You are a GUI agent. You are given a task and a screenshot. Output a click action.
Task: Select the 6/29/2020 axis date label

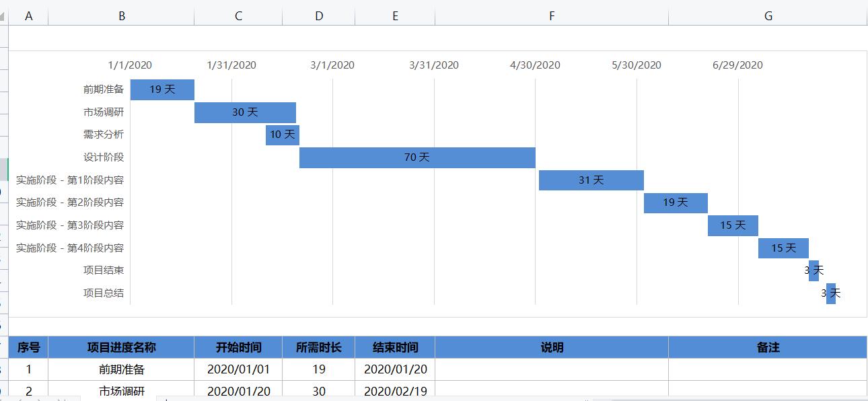click(737, 65)
